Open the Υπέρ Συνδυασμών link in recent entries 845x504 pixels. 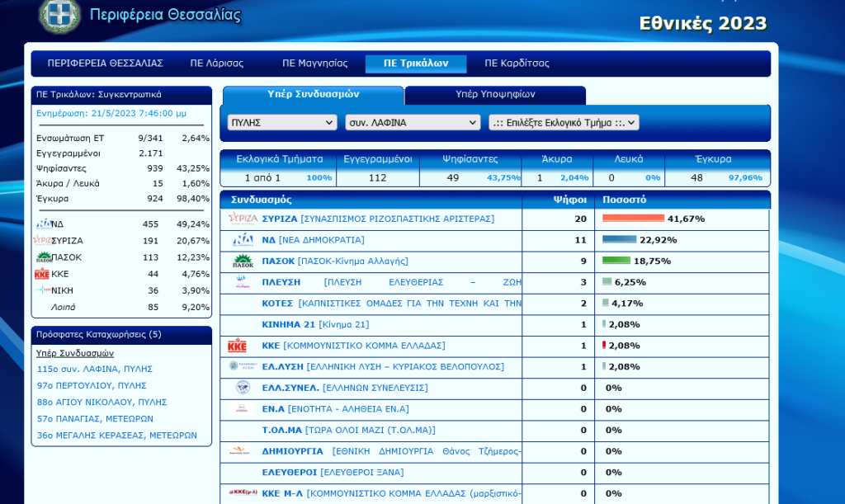point(75,353)
